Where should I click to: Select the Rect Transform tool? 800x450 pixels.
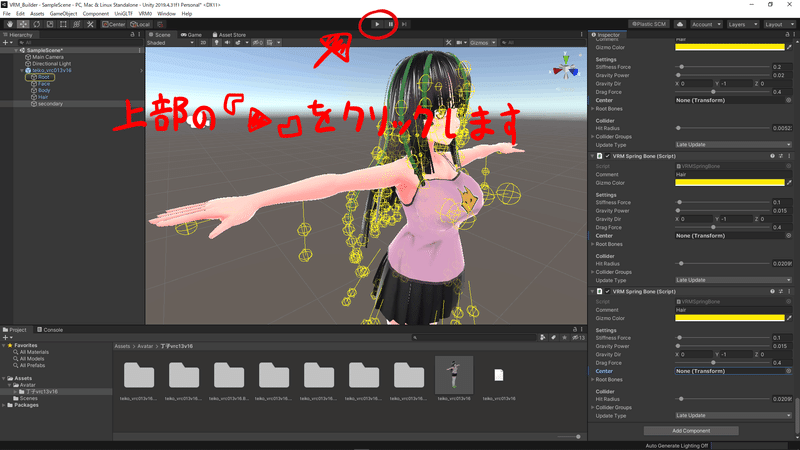[x=63, y=24]
